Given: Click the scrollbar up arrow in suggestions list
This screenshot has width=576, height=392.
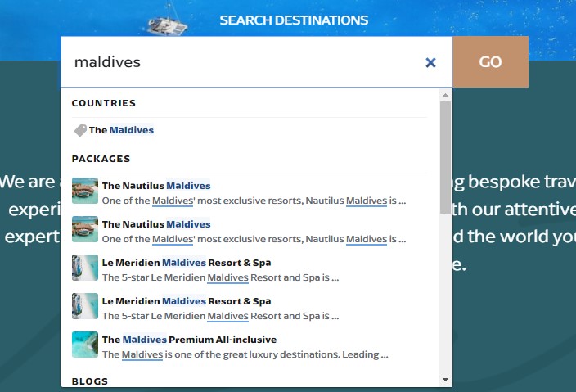Looking at the screenshot, I should [x=445, y=95].
